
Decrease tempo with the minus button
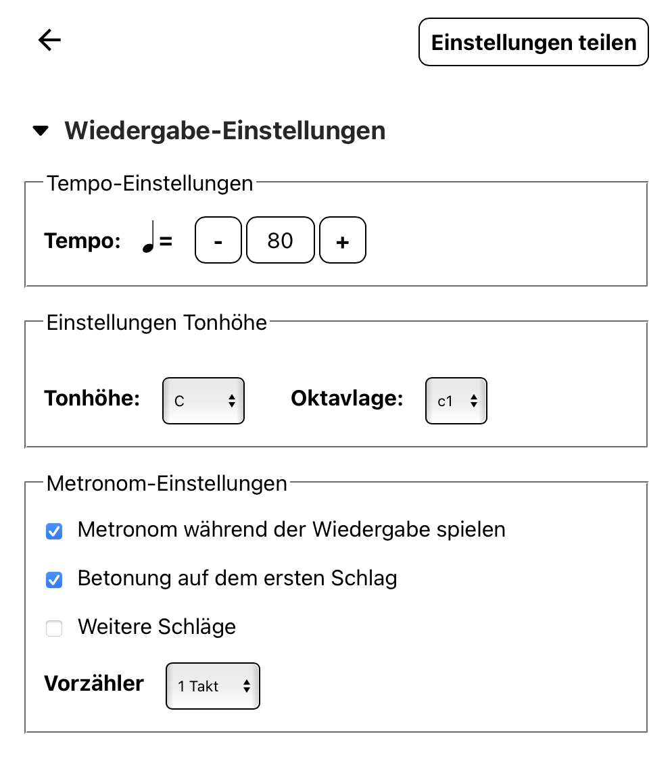(x=218, y=240)
